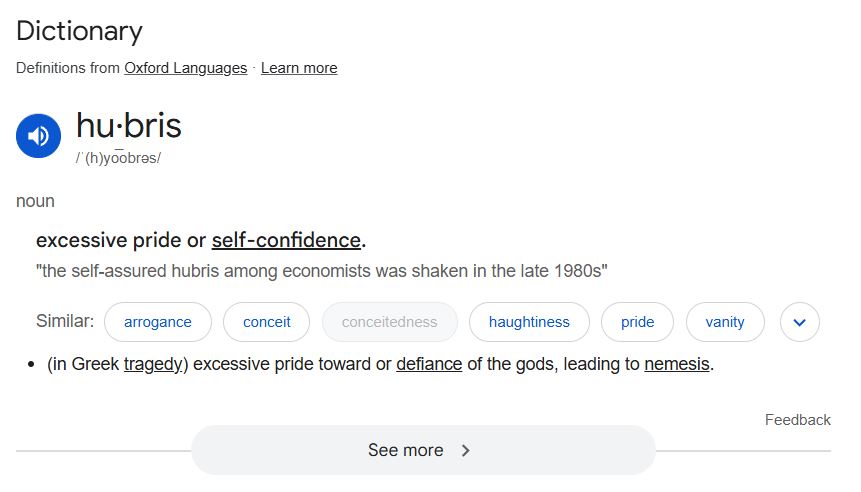Click the arrow beside See more
The width and height of the screenshot is (861, 492).
465,450
